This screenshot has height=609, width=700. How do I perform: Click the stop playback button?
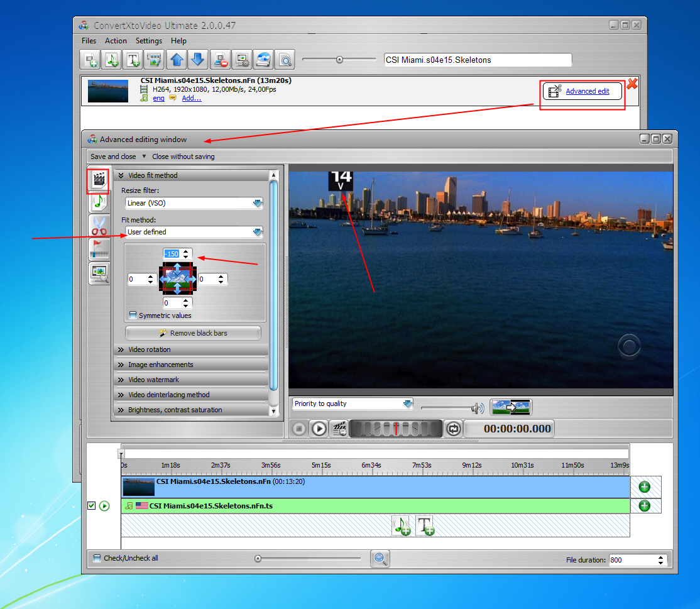[x=299, y=429]
